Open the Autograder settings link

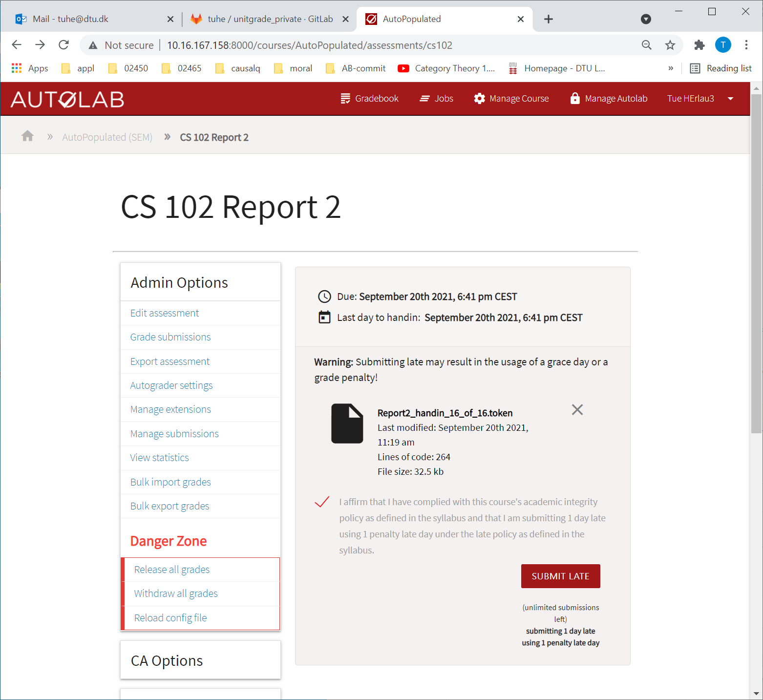(x=171, y=385)
